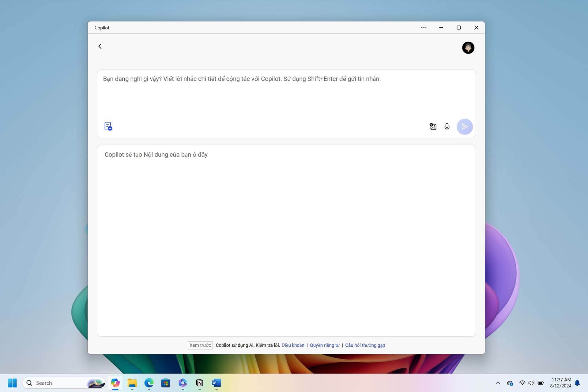The height and width of the screenshot is (392, 588).
Task: Click the Xem trước badge
Action: pyautogui.click(x=200, y=345)
